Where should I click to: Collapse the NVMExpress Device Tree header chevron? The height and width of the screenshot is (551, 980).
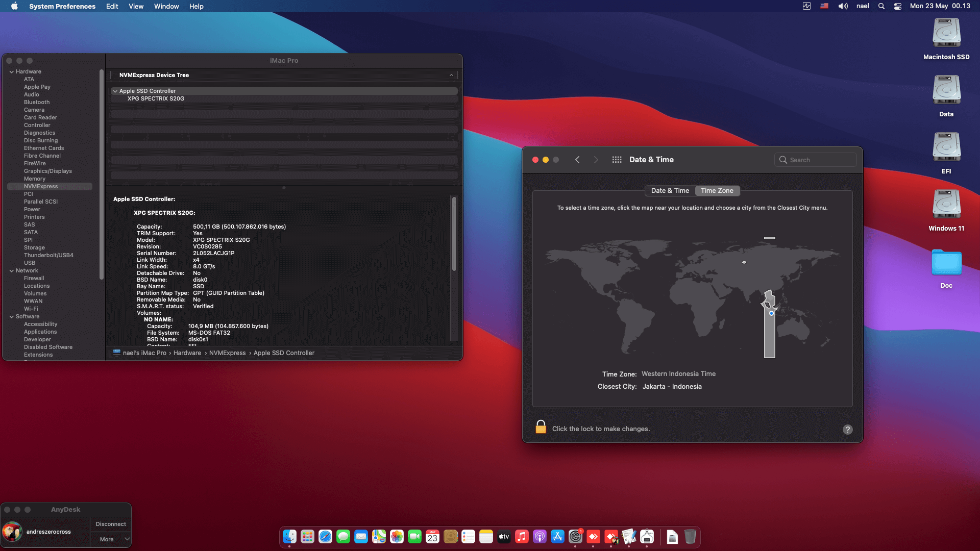coord(451,75)
